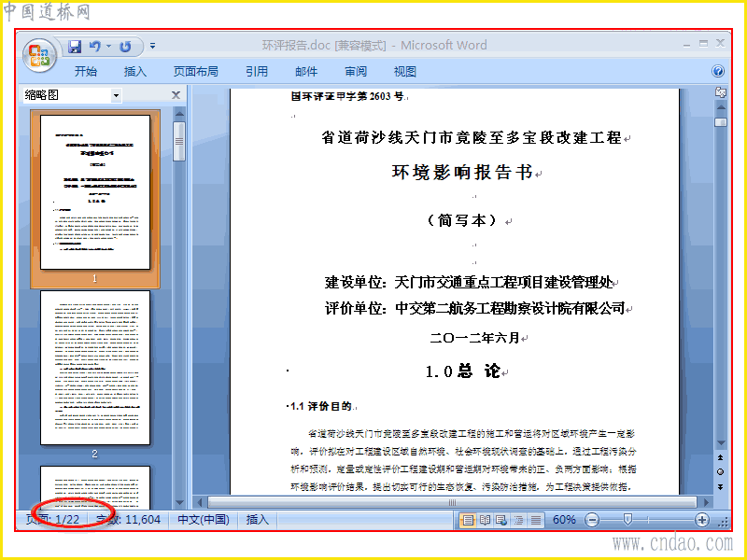Open the Office button menu

point(39,55)
